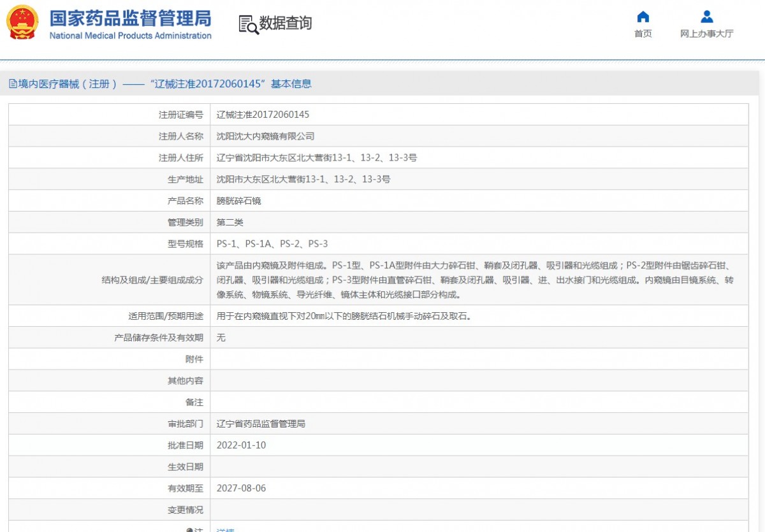Click the 生产地址 field label

click(186, 180)
